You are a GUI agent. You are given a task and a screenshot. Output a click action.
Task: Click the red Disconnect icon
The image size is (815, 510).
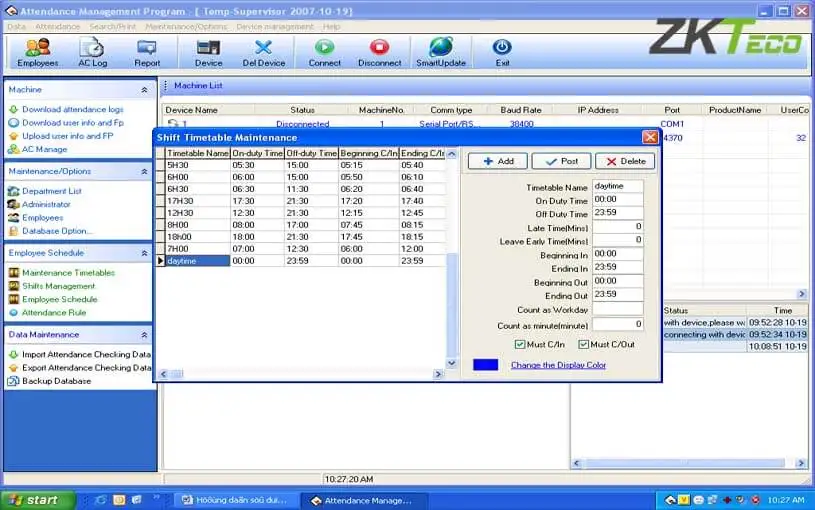tap(379, 47)
